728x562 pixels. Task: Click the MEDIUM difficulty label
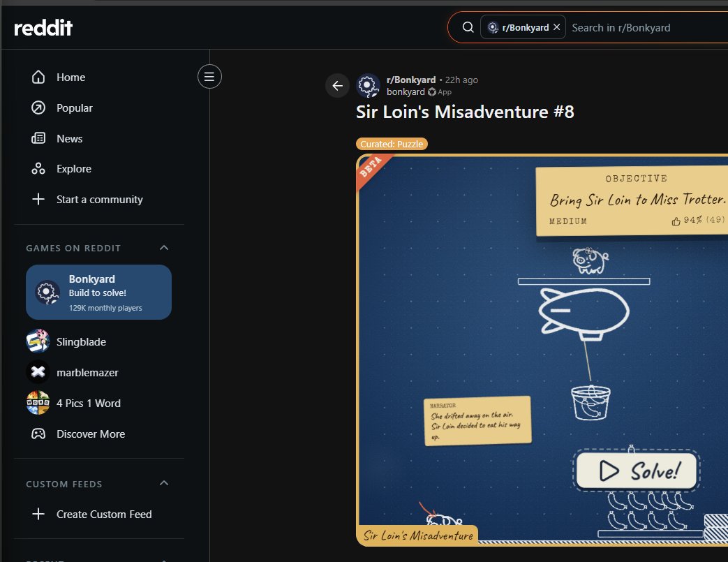(x=568, y=221)
